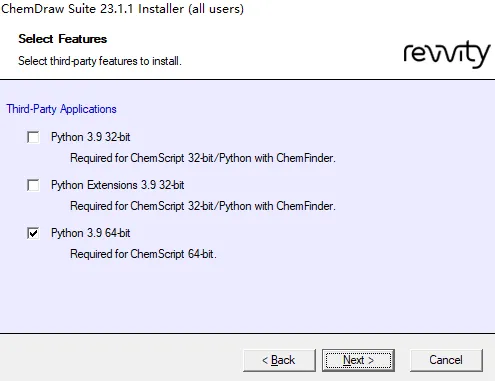Uncheck the Python 3.9 64-bit checkbox
Viewport: 495px width, 381px height.
tap(33, 233)
